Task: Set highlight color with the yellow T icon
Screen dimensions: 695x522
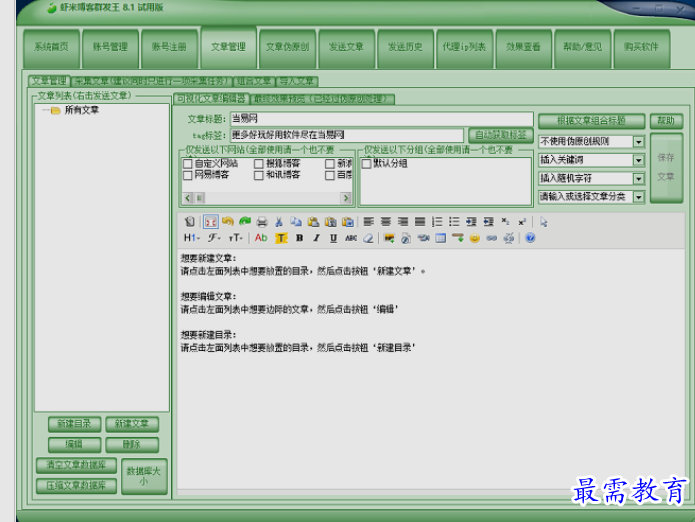Action: 281,238
